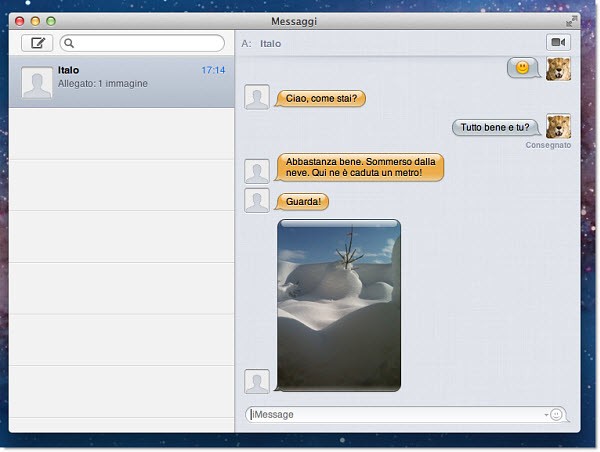The width and height of the screenshot is (600, 452).
Task: Compose a new message with the pencil button
Action: pyautogui.click(x=37, y=43)
